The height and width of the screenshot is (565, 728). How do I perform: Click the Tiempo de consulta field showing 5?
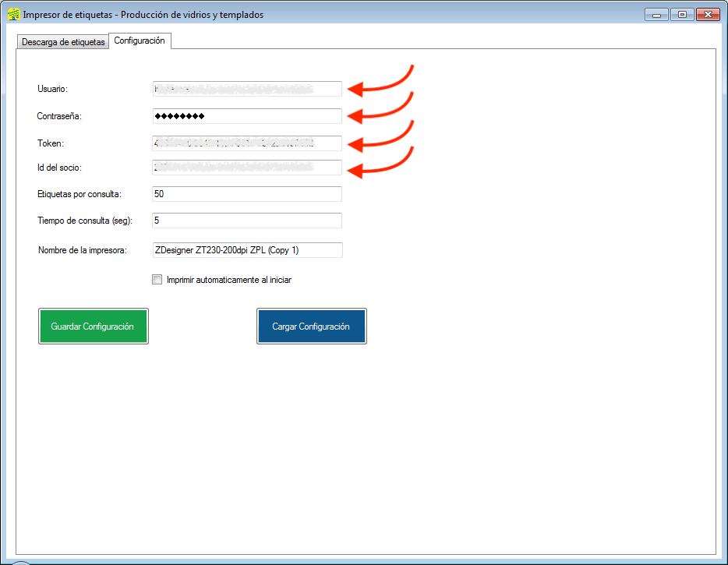(x=247, y=221)
